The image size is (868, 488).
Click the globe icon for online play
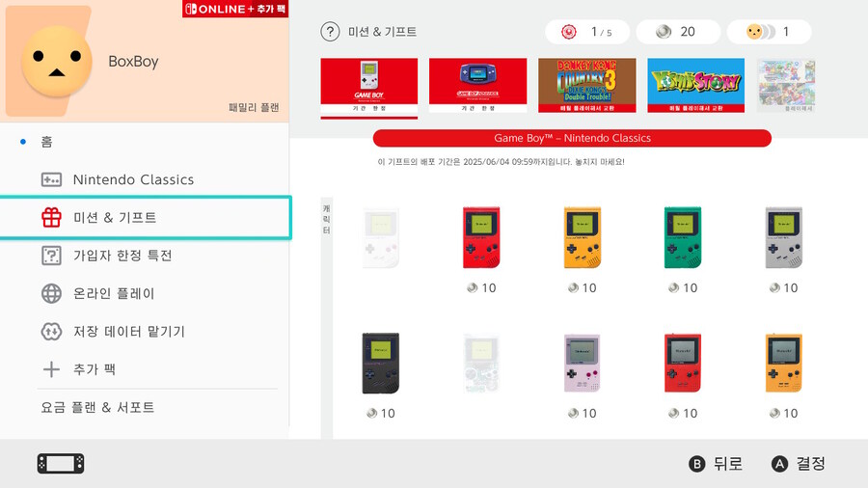pyautogui.click(x=51, y=293)
